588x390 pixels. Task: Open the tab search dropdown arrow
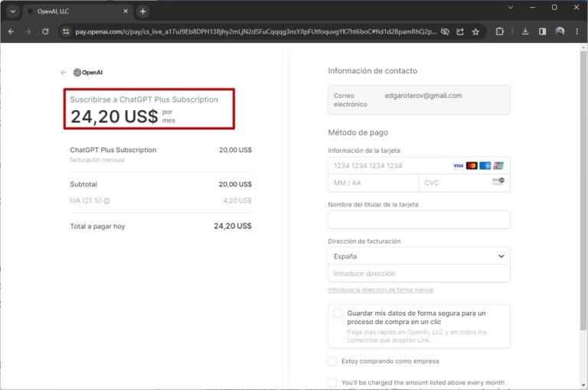pos(13,11)
